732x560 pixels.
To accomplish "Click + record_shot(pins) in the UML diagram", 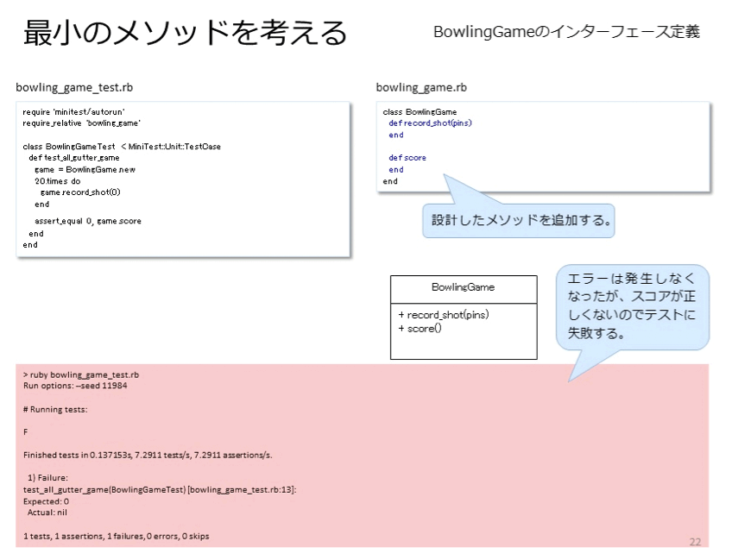I will click(x=444, y=315).
